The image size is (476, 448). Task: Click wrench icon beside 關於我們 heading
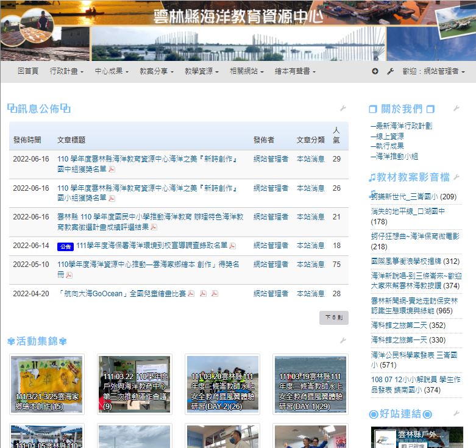(x=456, y=108)
